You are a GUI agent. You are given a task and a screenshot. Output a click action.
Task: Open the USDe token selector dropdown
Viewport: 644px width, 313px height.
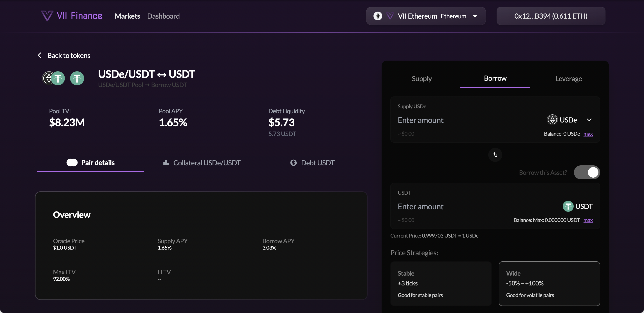[x=589, y=120]
